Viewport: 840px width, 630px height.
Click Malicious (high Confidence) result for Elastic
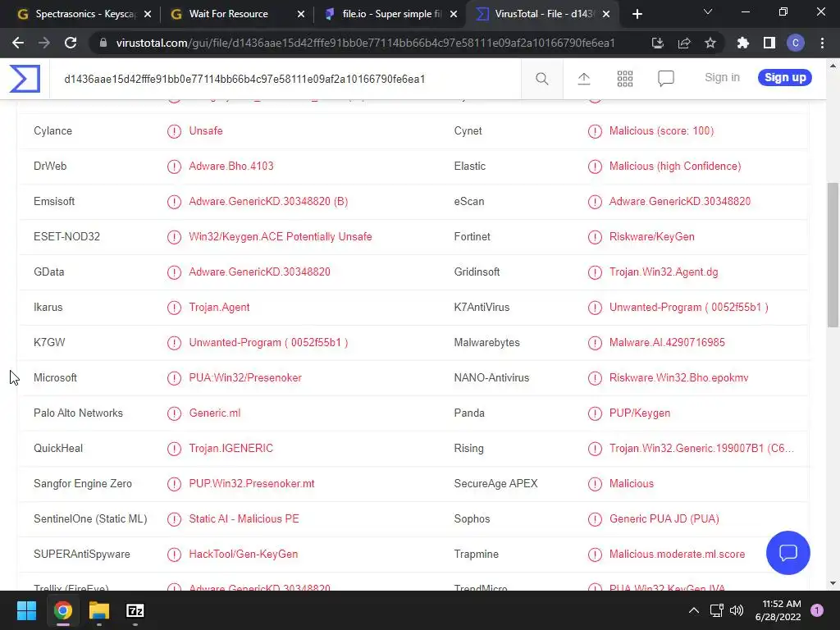tap(675, 167)
